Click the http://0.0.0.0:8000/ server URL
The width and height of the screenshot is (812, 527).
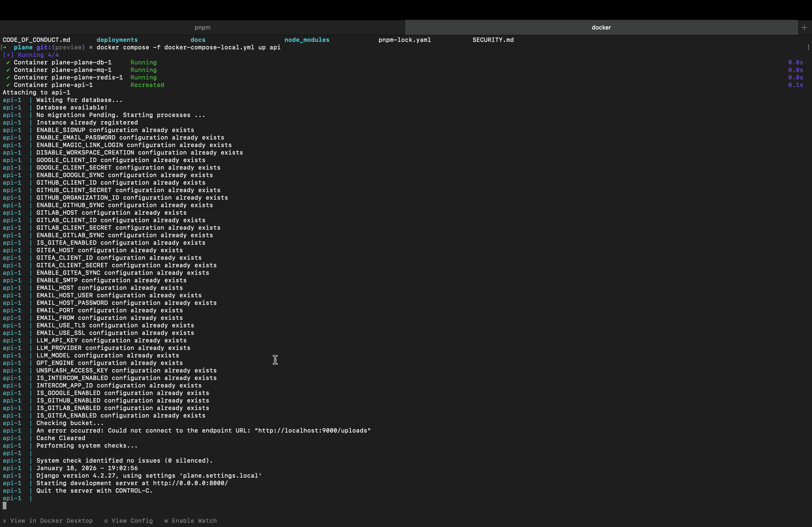coord(190,483)
